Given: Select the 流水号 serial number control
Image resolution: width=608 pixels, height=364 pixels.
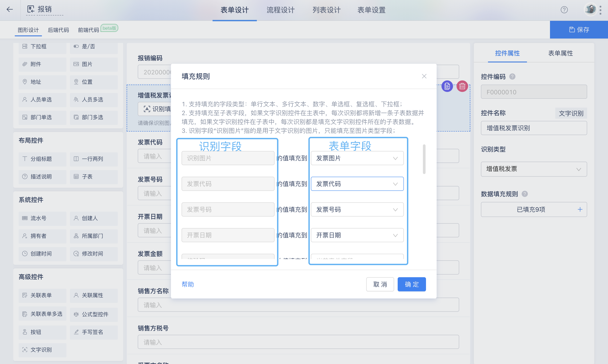Looking at the screenshot, I should (43, 218).
